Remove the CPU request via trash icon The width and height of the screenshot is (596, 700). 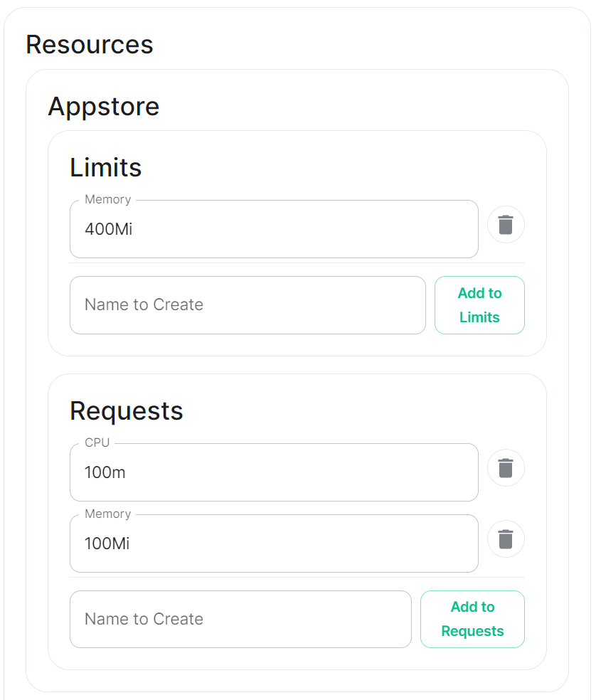pos(506,468)
